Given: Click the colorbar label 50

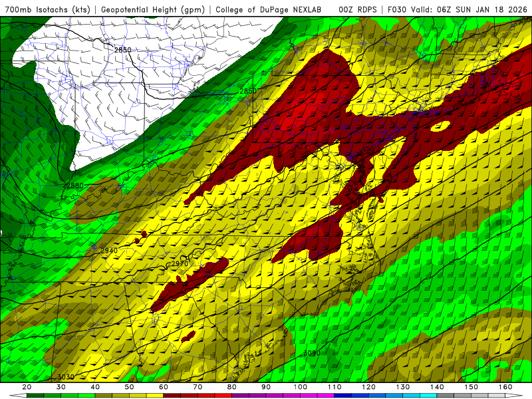Looking at the screenshot, I should 129,387.
